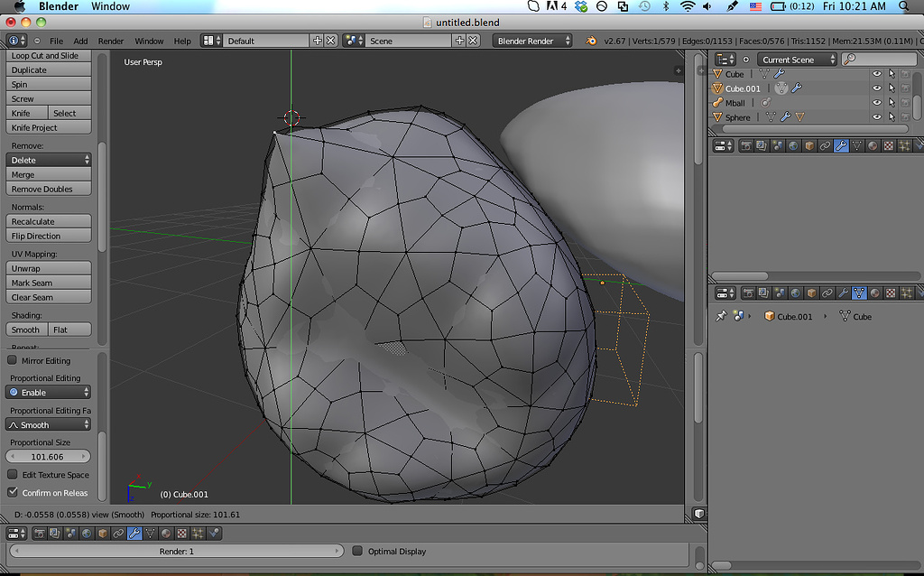The image size is (924, 576).
Task: Open the bottom properties editor type selector
Action: 16,534
